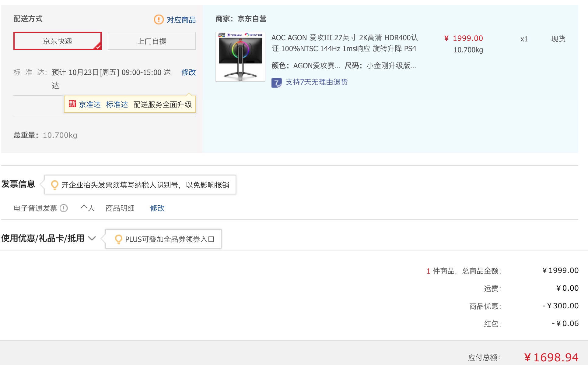Click the 红包 -¥0.06 value

tap(565, 324)
